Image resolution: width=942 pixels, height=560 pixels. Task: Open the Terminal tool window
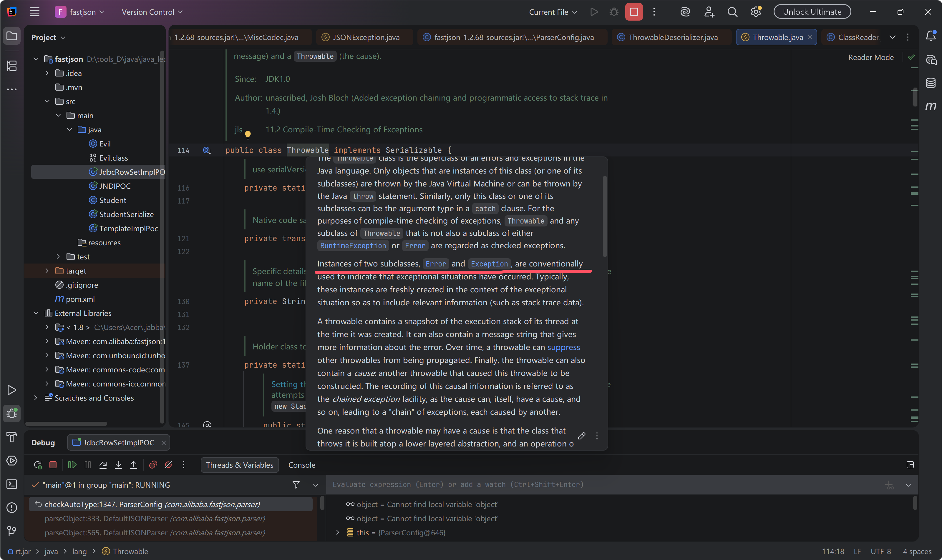click(12, 484)
